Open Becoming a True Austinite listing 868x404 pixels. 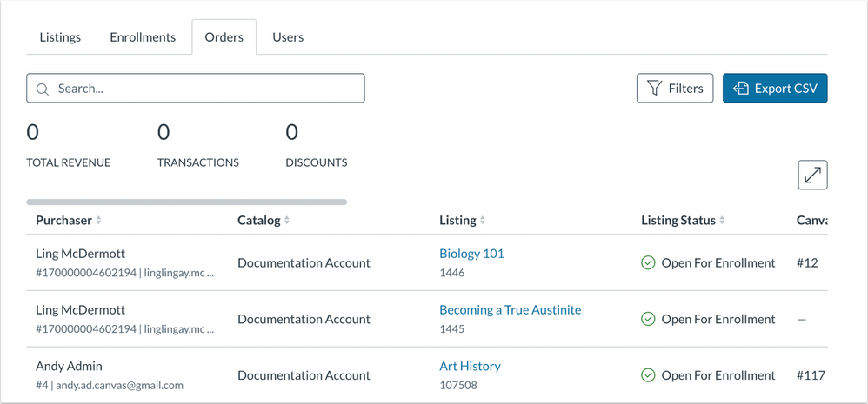pyautogui.click(x=510, y=310)
